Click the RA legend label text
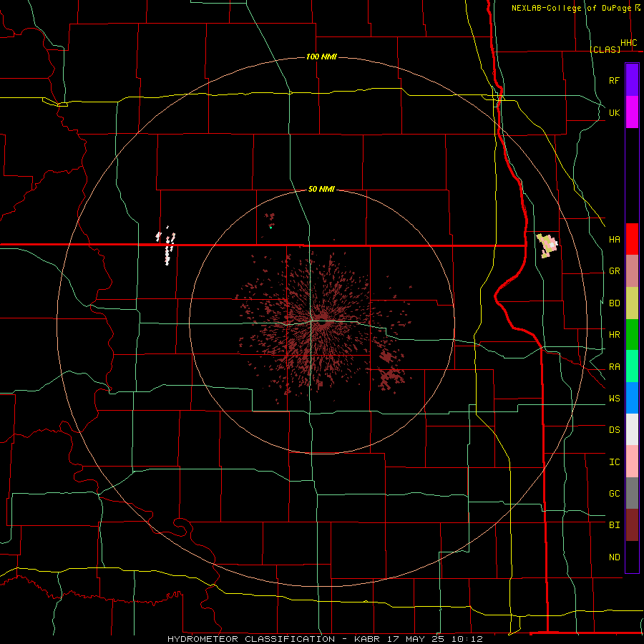Viewport: 644px width, 644px height. [x=614, y=367]
